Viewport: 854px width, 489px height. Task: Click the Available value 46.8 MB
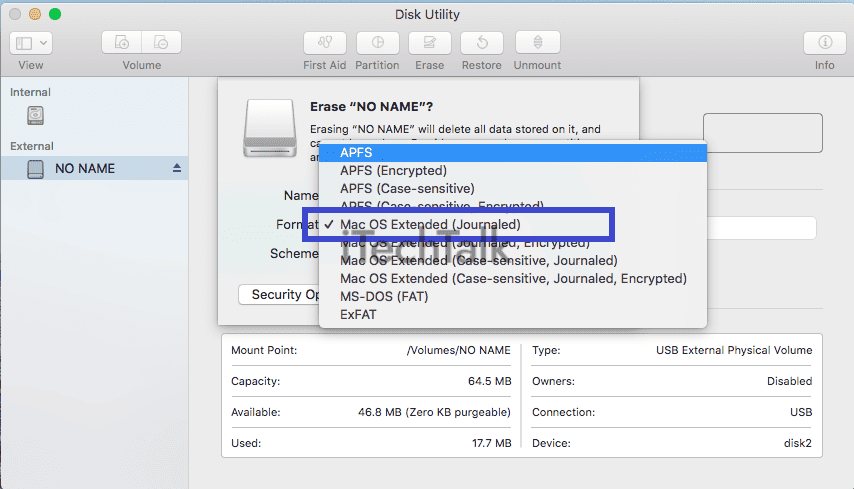coord(434,412)
